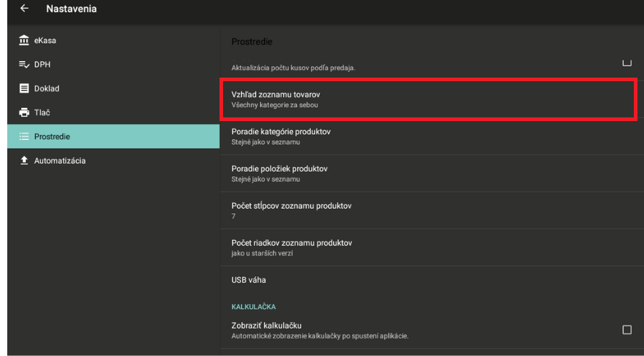Click the back arrow icon
The image size is (644, 356).
tap(25, 9)
